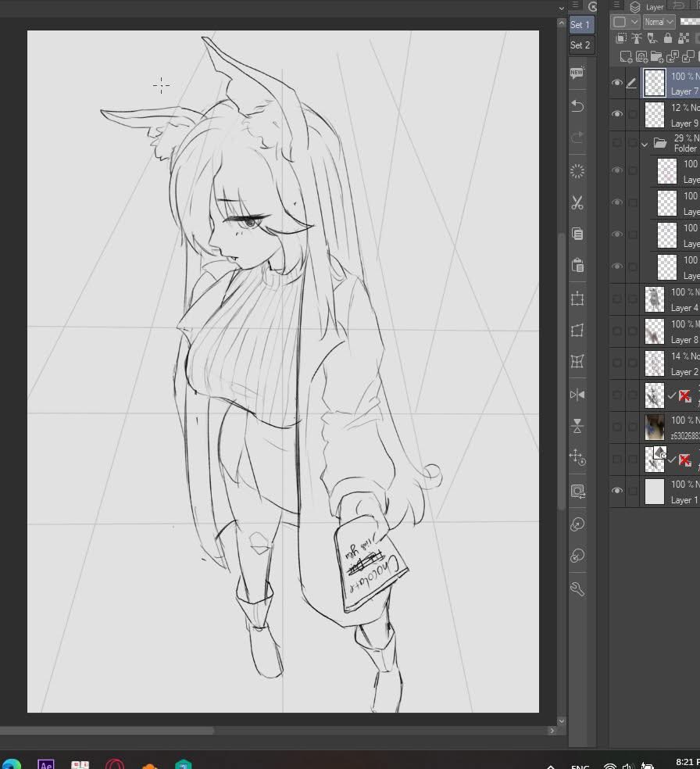The image size is (700, 769).
Task: Show Layer 2 via its visibility box
Action: click(x=617, y=363)
